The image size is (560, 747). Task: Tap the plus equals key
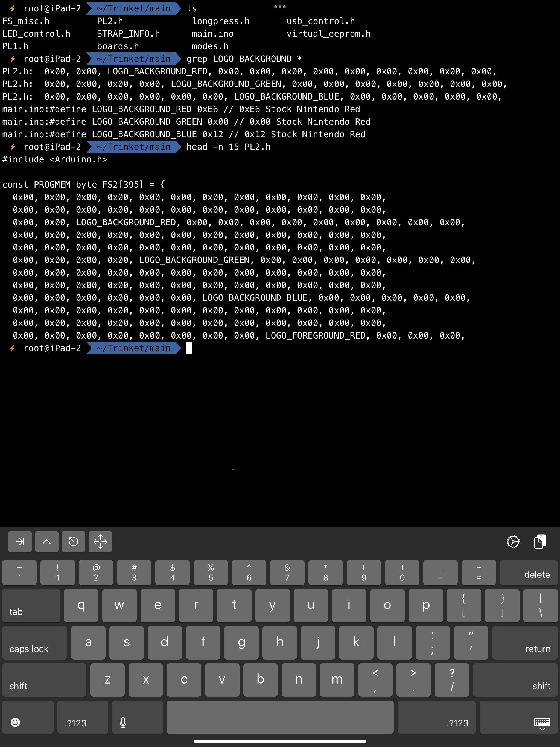point(479,573)
